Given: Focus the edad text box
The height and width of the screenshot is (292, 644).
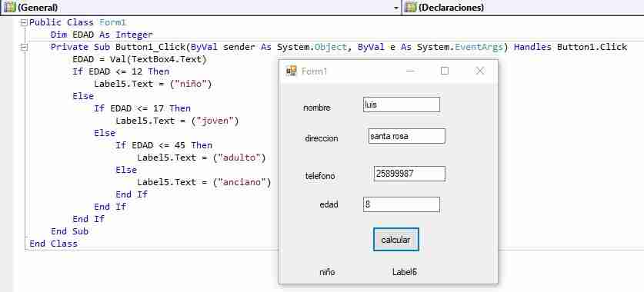Looking at the screenshot, I should tap(402, 204).
